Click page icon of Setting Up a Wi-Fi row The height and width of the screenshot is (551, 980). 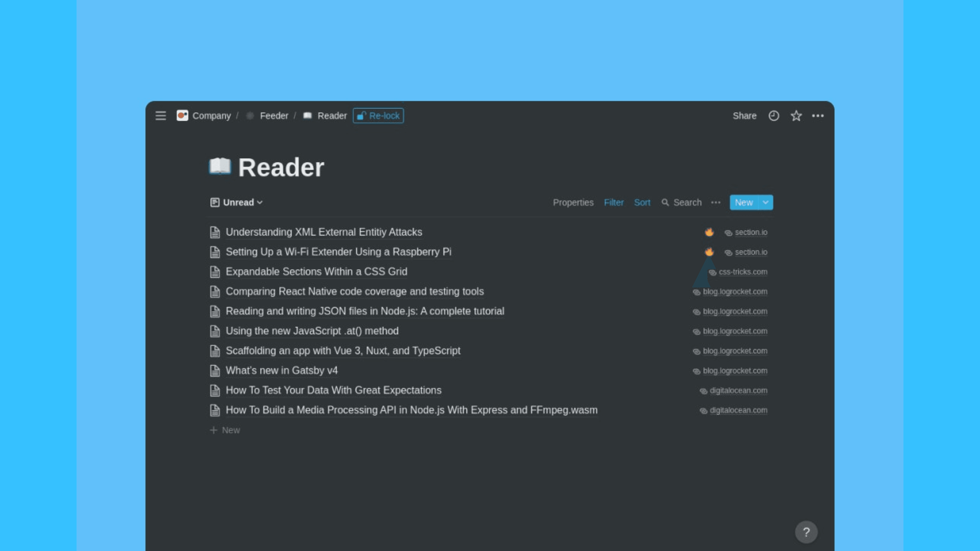[215, 252]
